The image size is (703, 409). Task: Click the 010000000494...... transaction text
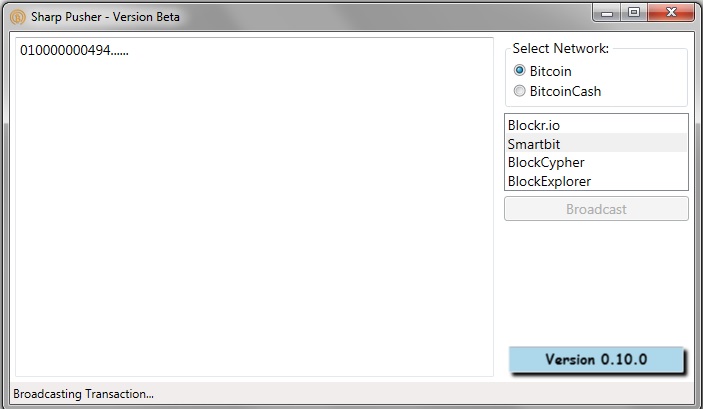[74, 50]
